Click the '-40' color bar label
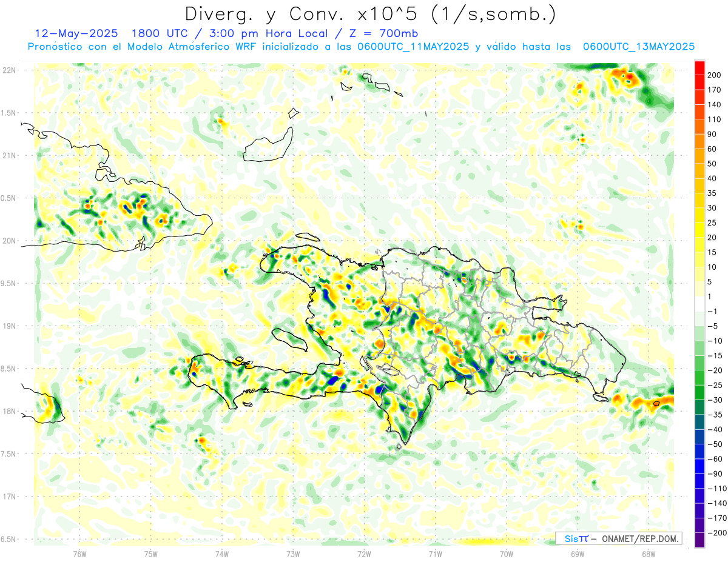This screenshot has width=728, height=562. point(714,430)
